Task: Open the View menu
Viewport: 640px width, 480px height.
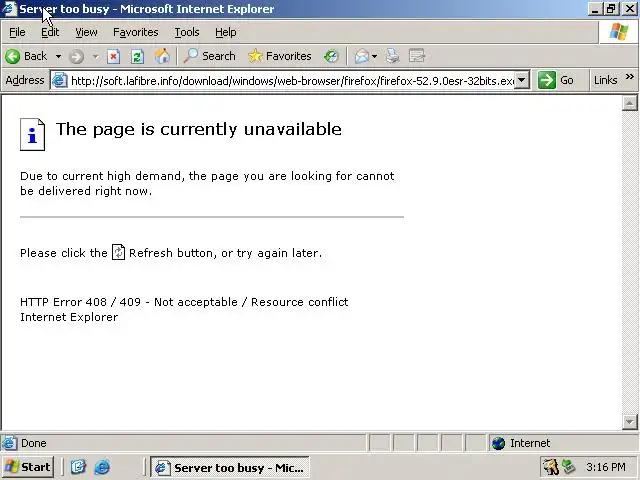Action: pos(86,32)
